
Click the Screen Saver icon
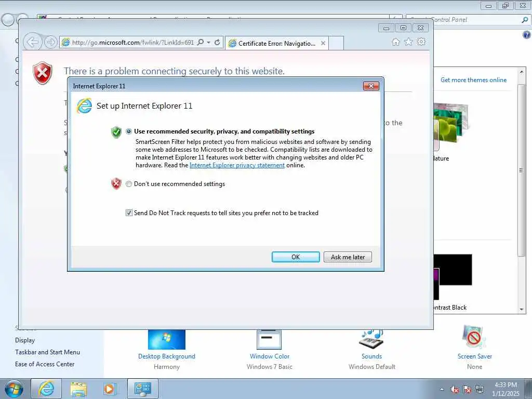(474, 337)
